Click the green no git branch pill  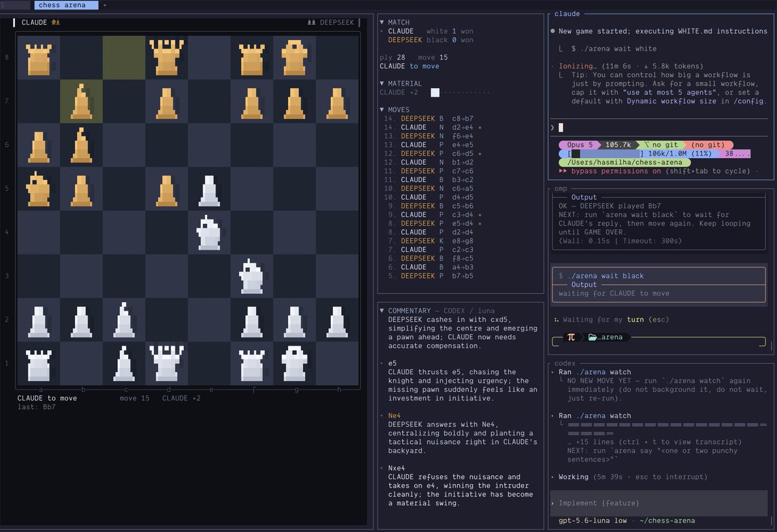coord(660,145)
